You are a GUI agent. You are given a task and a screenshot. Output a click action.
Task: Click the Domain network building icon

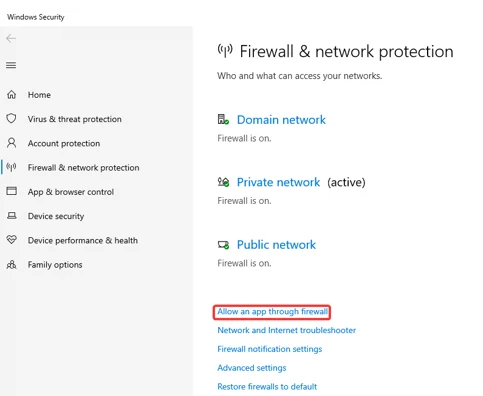pos(223,119)
